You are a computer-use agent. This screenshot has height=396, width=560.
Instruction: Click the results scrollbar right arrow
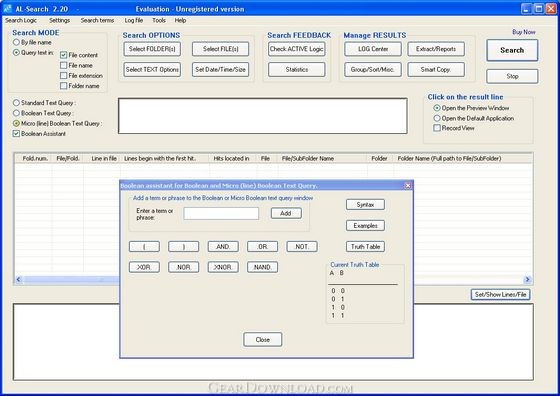pyautogui.click(x=528, y=280)
